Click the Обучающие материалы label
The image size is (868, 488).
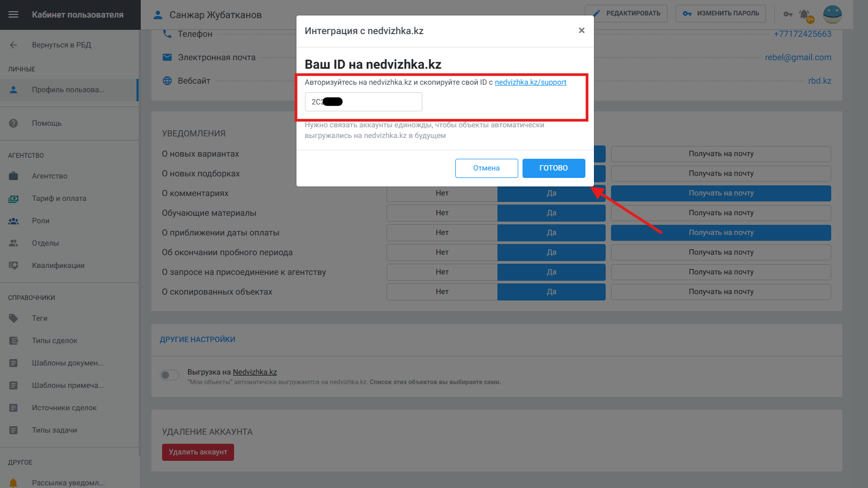click(x=209, y=213)
